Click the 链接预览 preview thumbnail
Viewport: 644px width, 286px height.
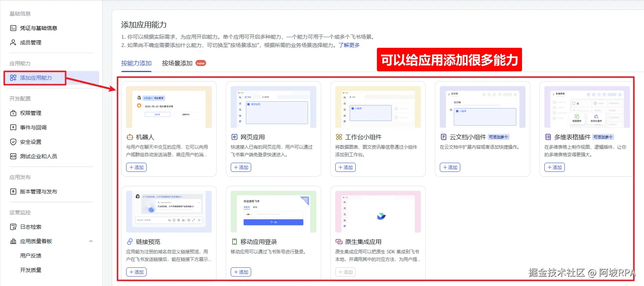pyautogui.click(x=169, y=212)
